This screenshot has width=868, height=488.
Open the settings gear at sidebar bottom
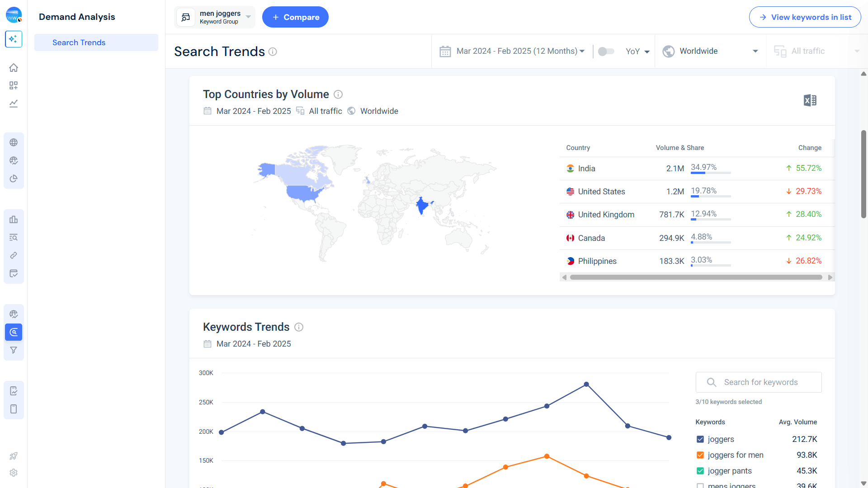point(14,473)
